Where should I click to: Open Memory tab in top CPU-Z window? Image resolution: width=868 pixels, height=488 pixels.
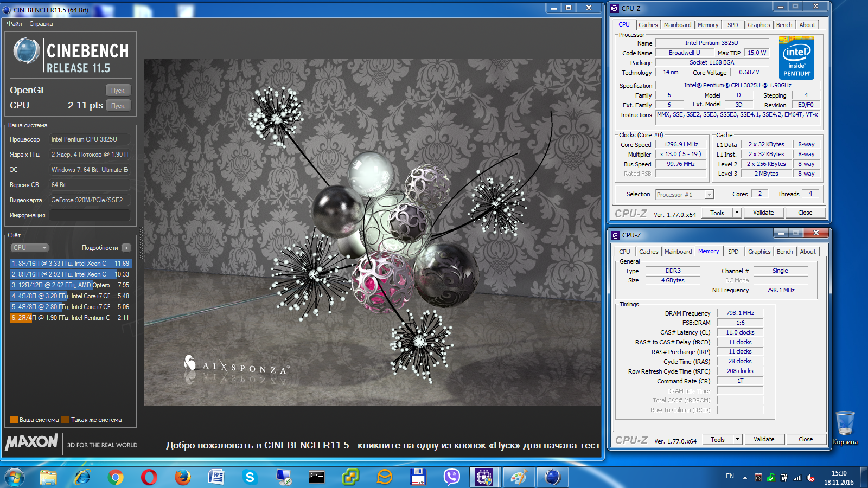point(708,25)
